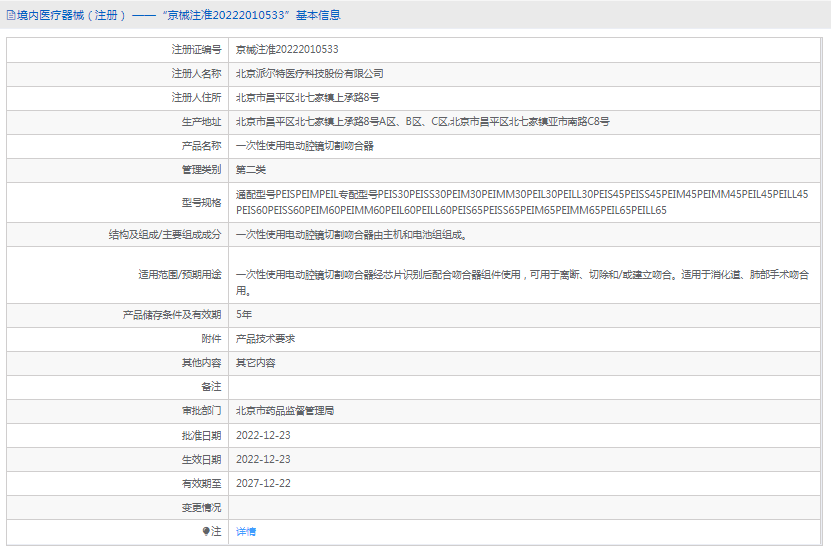The image size is (831, 554).
Task: Click the 产品储存条件及有效期 label
Action: pos(172,315)
